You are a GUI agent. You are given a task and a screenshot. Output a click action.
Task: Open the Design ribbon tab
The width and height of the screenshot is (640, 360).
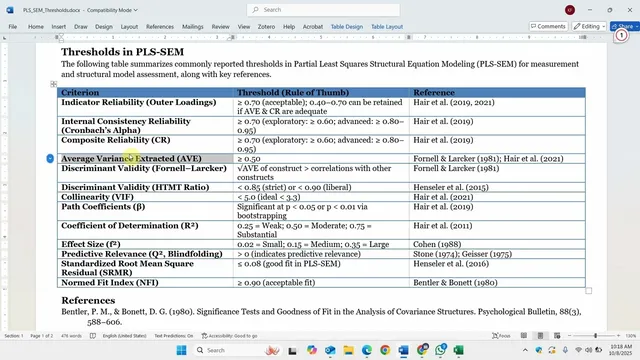(x=104, y=27)
